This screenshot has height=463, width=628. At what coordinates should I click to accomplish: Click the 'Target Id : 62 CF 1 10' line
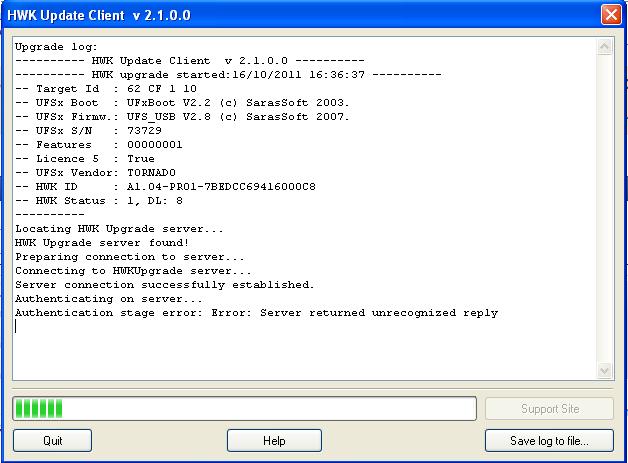(x=106, y=89)
